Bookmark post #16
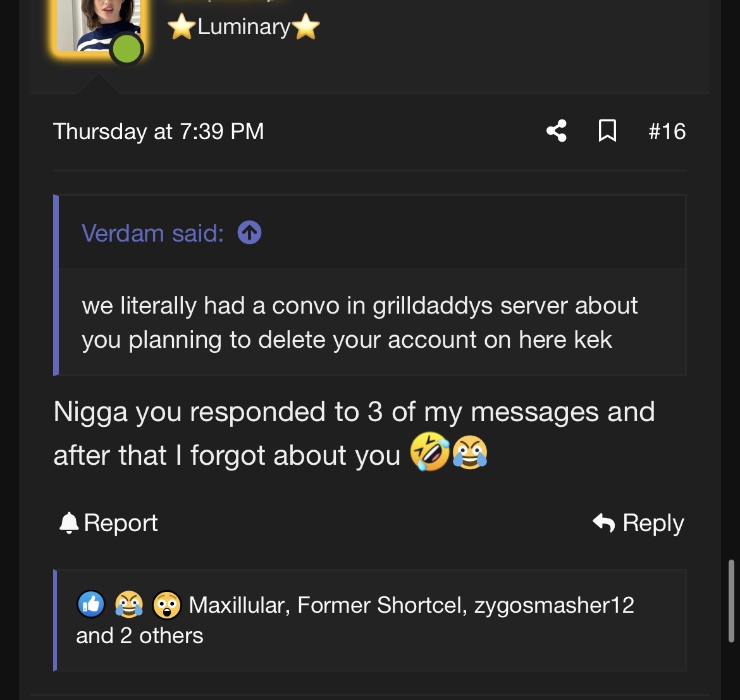 coord(607,131)
